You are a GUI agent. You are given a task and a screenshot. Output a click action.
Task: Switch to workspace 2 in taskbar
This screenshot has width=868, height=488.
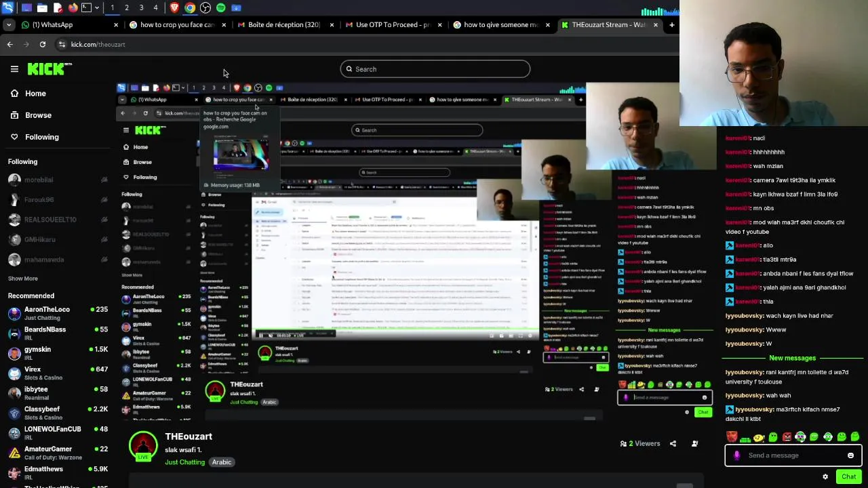126,8
